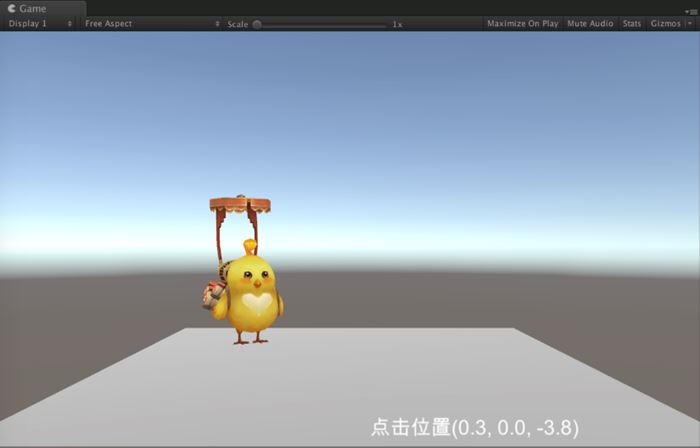This screenshot has width=700, height=448.
Task: Open the Free Aspect ratio dropdown
Action: click(150, 23)
